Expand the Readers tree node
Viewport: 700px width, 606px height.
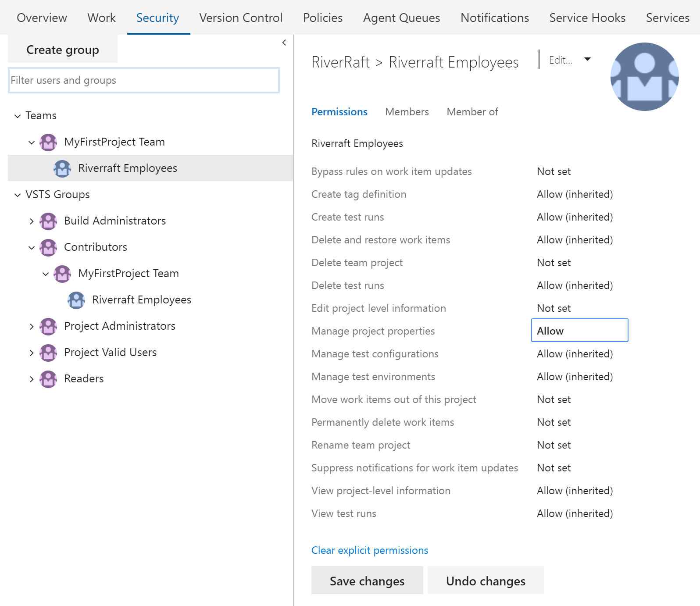[32, 379]
